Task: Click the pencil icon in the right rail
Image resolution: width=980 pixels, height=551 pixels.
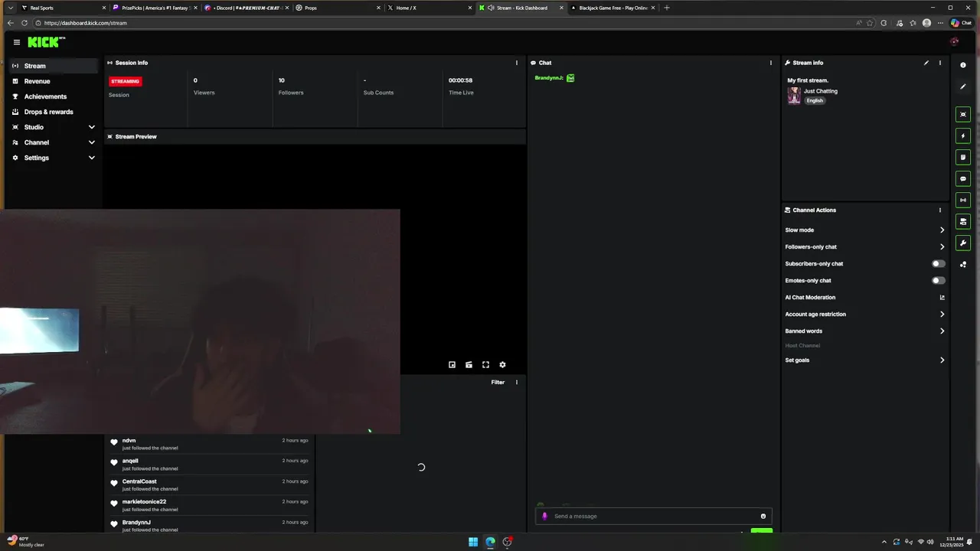Action: 963,86
